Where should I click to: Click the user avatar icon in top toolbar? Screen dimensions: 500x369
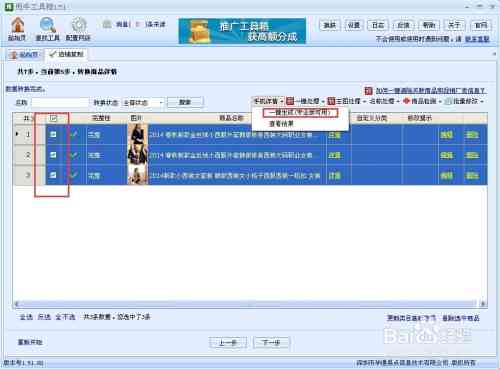107,24
